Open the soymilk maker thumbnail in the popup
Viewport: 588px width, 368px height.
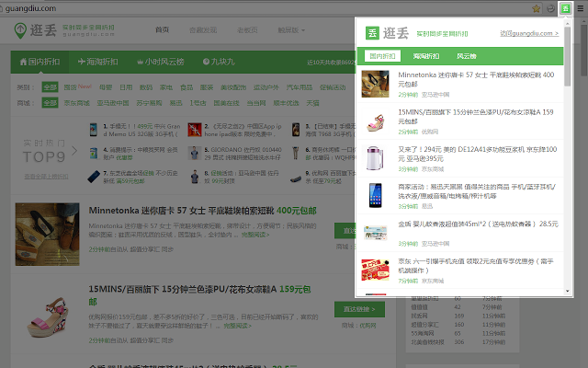tap(375, 158)
